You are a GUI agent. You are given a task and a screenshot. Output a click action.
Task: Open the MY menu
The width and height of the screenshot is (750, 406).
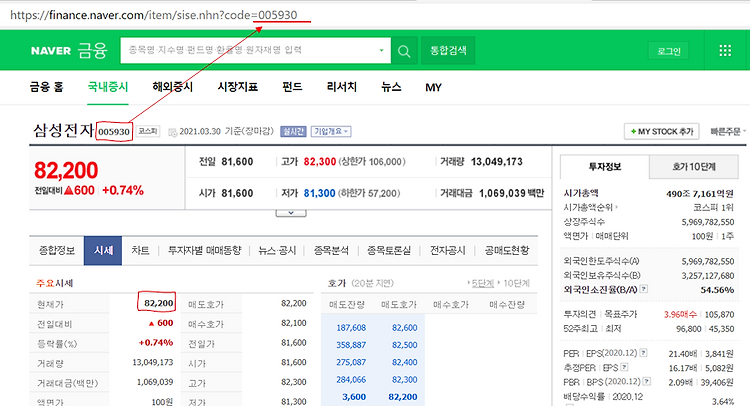coord(433,88)
